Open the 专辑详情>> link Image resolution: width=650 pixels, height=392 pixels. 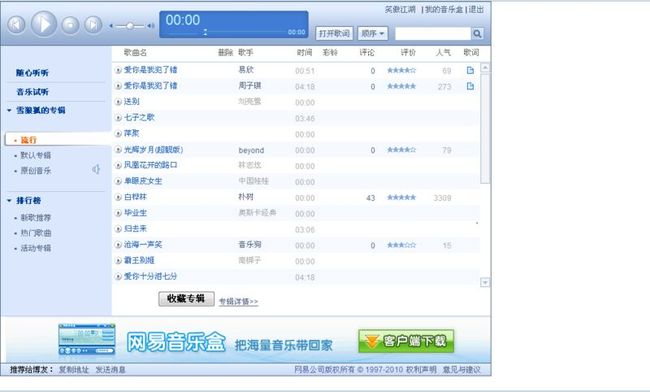coord(238,302)
